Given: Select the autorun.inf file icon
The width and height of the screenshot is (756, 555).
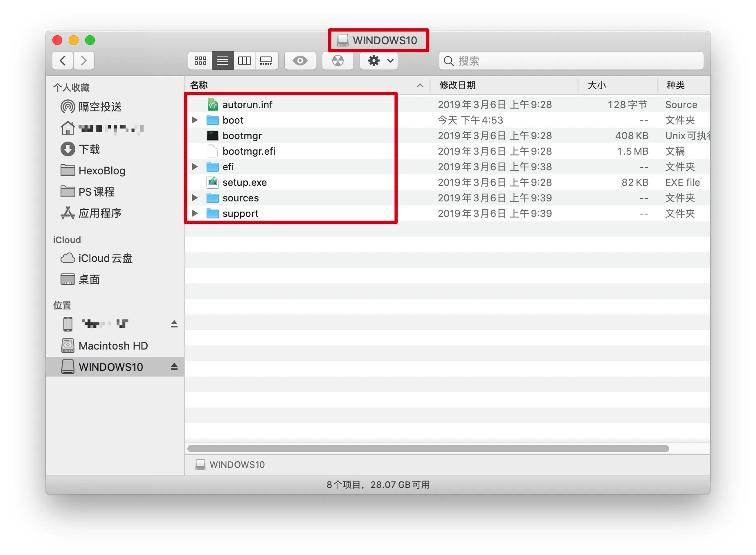Looking at the screenshot, I should (213, 104).
